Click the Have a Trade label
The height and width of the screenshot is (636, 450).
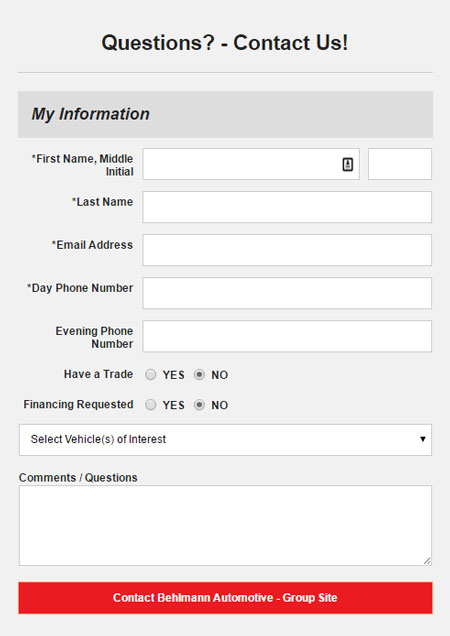click(x=98, y=374)
